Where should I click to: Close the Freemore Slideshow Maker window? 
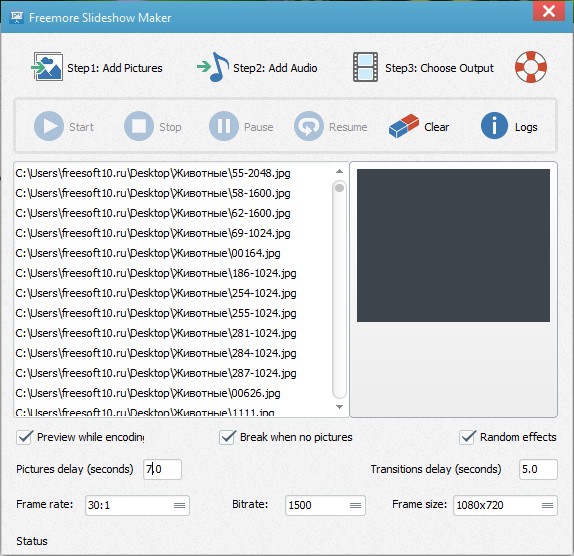[549, 11]
